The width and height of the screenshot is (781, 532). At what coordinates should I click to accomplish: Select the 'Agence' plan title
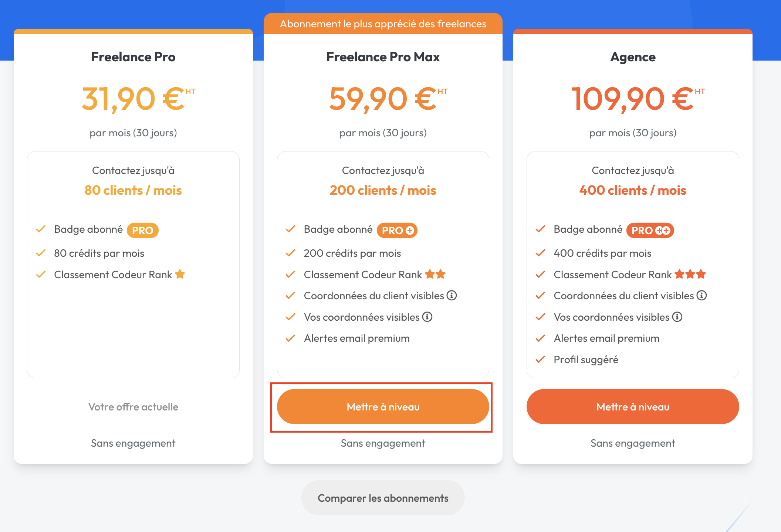(633, 57)
